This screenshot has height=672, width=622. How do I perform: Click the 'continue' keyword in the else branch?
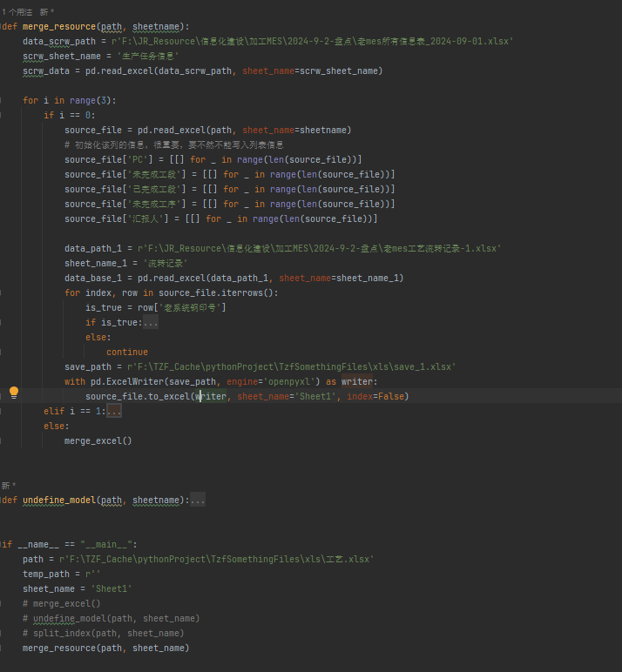click(126, 352)
